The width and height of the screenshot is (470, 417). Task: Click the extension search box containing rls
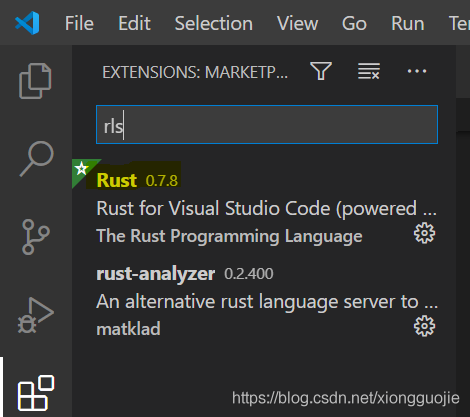(x=267, y=125)
